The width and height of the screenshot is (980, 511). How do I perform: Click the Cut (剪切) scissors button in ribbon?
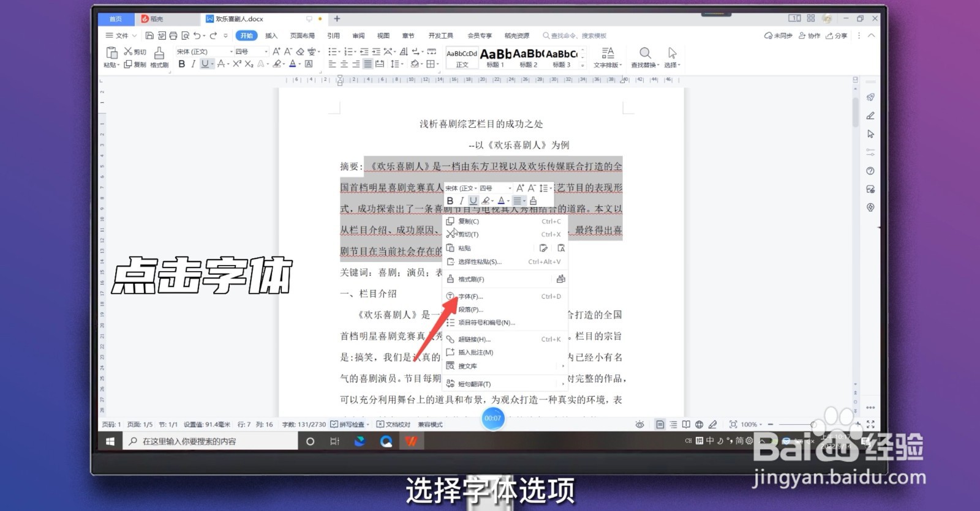pyautogui.click(x=135, y=51)
